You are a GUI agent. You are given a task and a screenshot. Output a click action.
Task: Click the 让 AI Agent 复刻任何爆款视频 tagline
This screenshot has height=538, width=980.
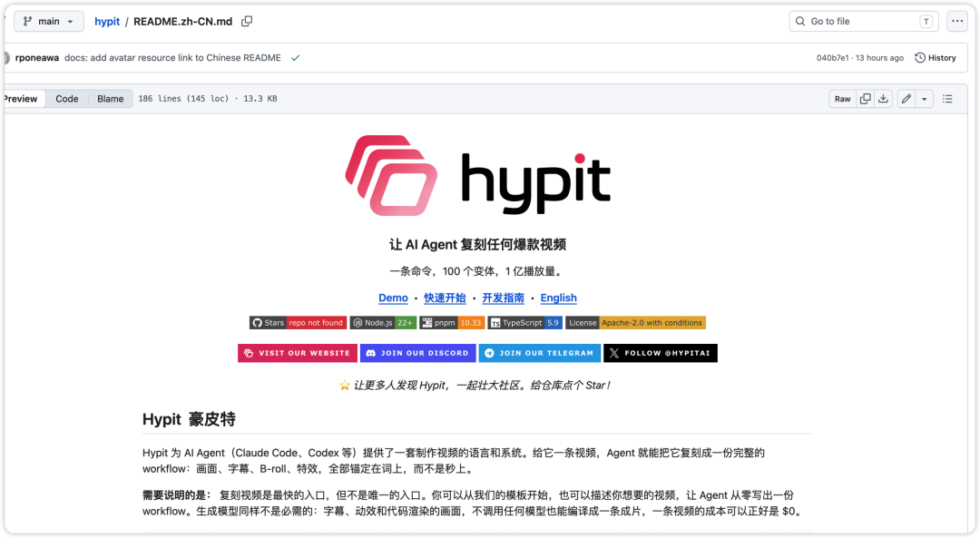click(x=477, y=244)
